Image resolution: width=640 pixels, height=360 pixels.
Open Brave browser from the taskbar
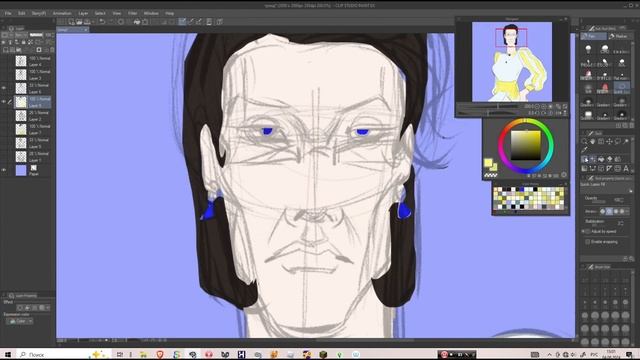(x=160, y=354)
